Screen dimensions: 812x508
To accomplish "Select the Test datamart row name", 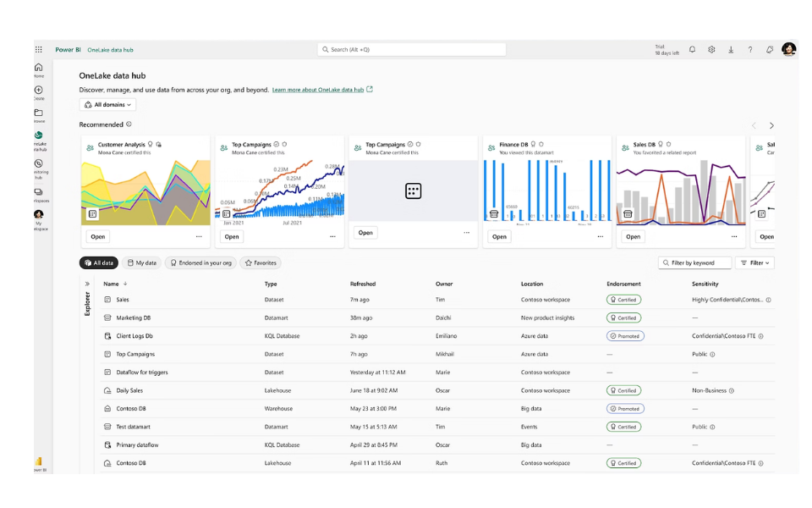I will [133, 427].
